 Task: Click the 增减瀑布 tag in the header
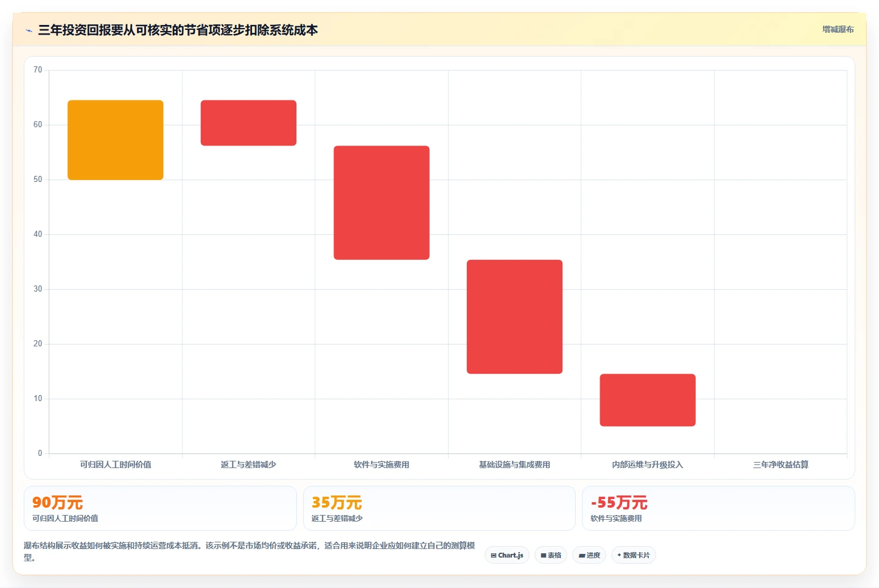(838, 29)
